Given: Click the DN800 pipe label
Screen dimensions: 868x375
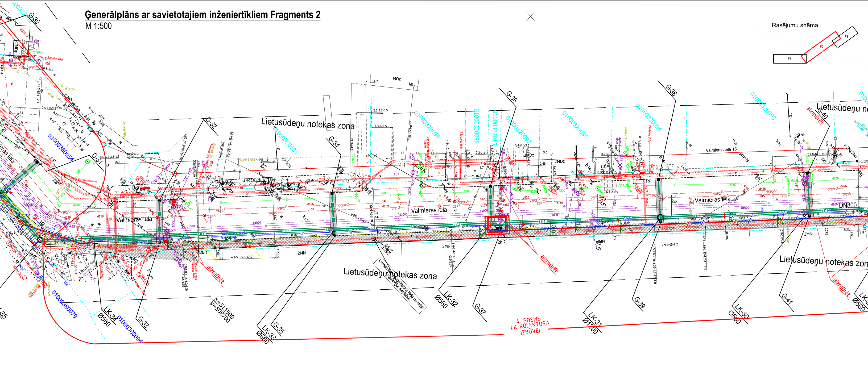Looking at the screenshot, I should coord(848,205).
